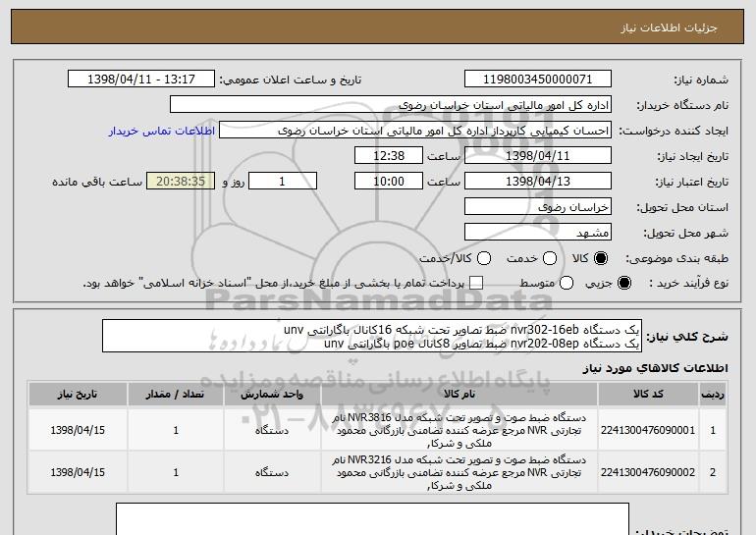Click need date 1398/04/15 in row 2
Viewport: 756px width, 535px height.
tap(78, 472)
